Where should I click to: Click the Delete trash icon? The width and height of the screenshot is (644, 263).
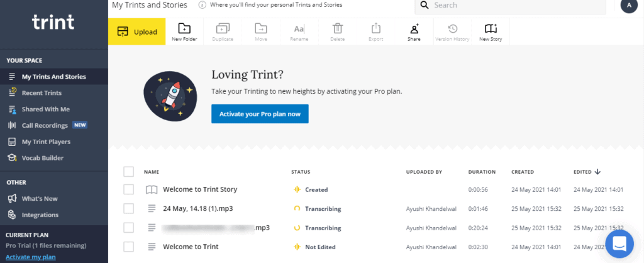pyautogui.click(x=338, y=28)
